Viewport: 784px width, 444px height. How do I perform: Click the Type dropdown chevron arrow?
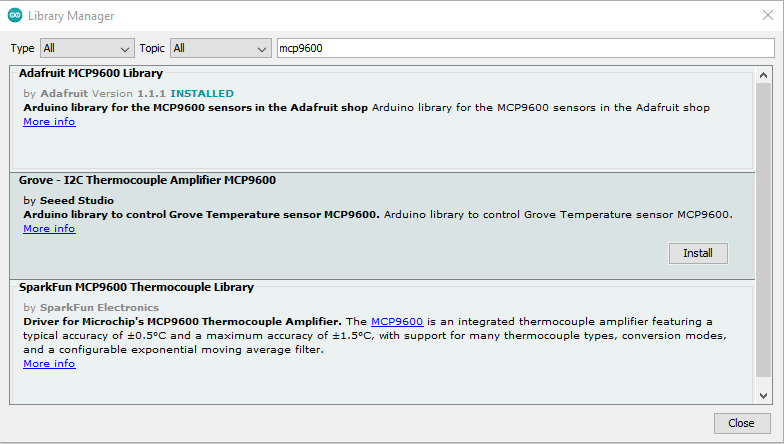(x=125, y=49)
